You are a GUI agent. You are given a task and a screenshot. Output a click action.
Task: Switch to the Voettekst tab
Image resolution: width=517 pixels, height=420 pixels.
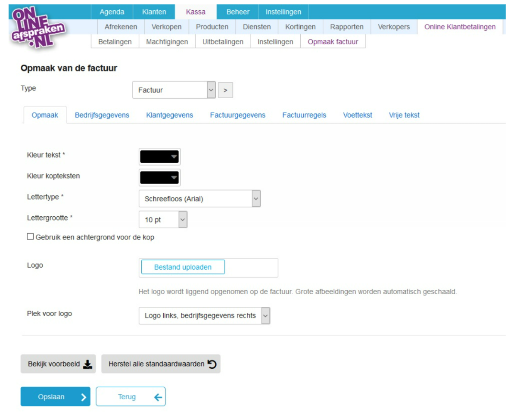(358, 115)
